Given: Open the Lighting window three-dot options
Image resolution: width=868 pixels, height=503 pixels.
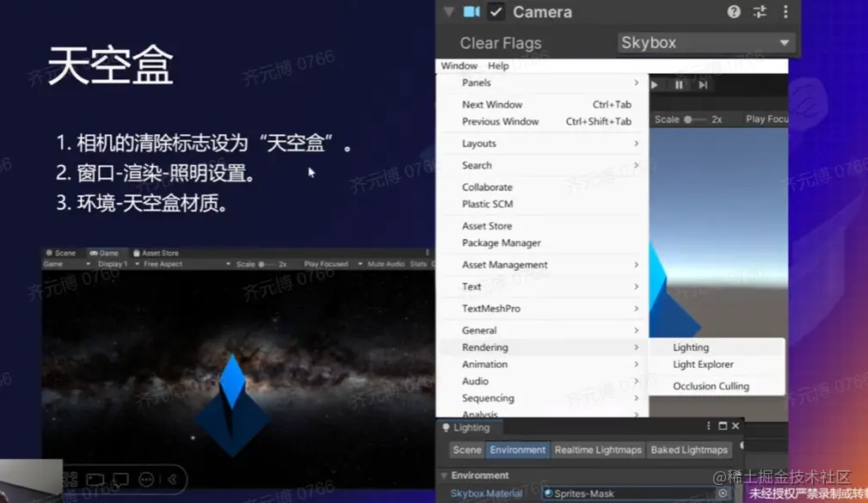Looking at the screenshot, I should click(x=709, y=426).
